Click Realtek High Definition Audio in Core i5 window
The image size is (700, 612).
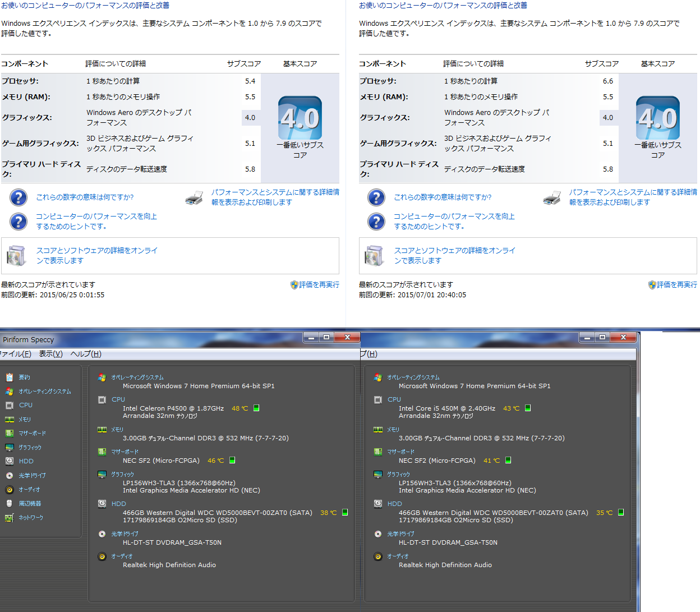point(445,565)
